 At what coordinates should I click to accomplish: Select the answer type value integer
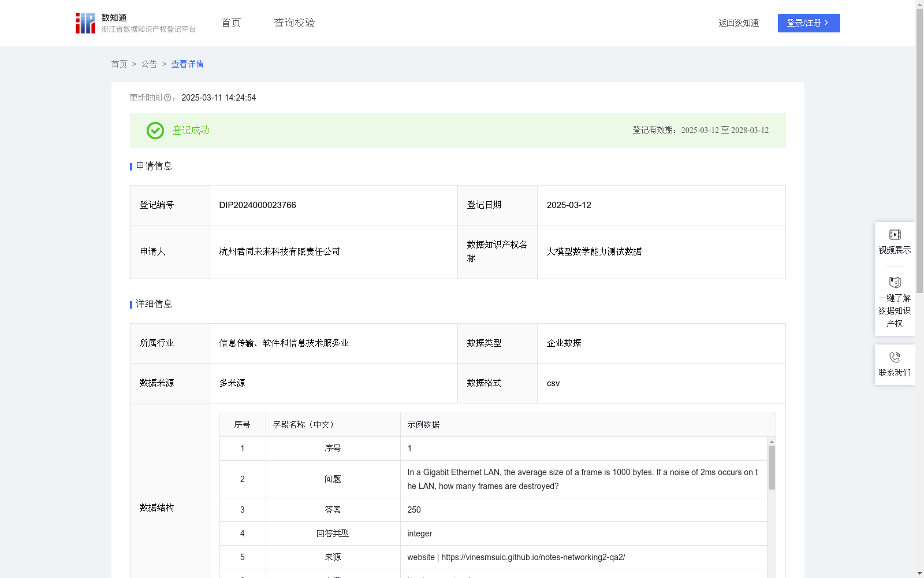pos(420,533)
